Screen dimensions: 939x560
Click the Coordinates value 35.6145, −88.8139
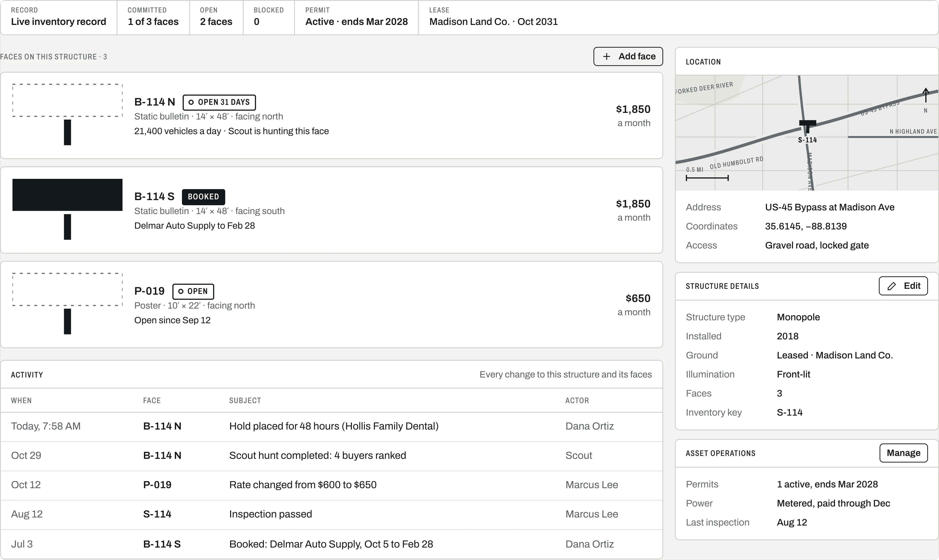pos(806,226)
